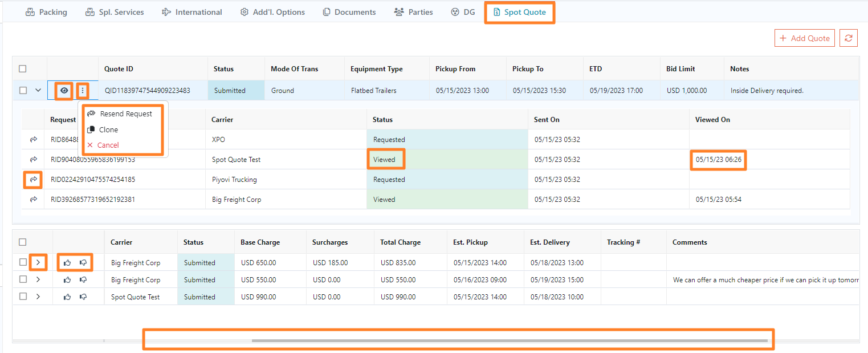Click the eye icon to view the quote
This screenshot has height=353, width=868.
pos(64,90)
